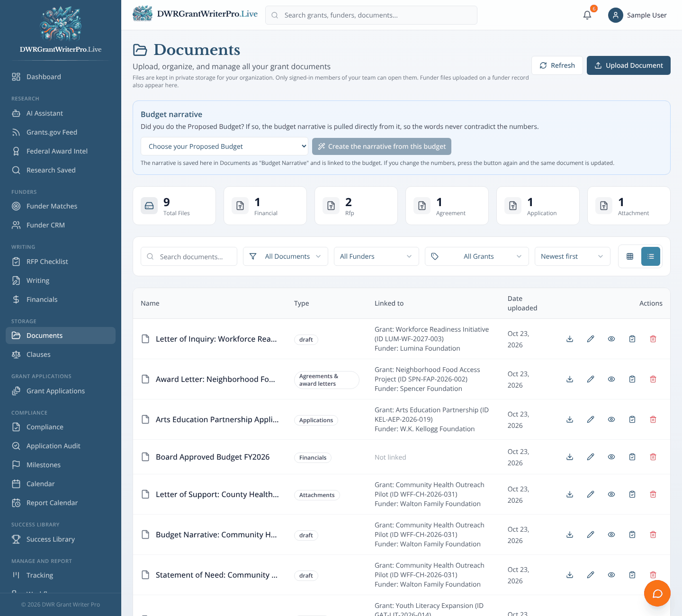The height and width of the screenshot is (616, 682).
Task: Open Federal Award Intel in sidebar
Action: point(61,151)
